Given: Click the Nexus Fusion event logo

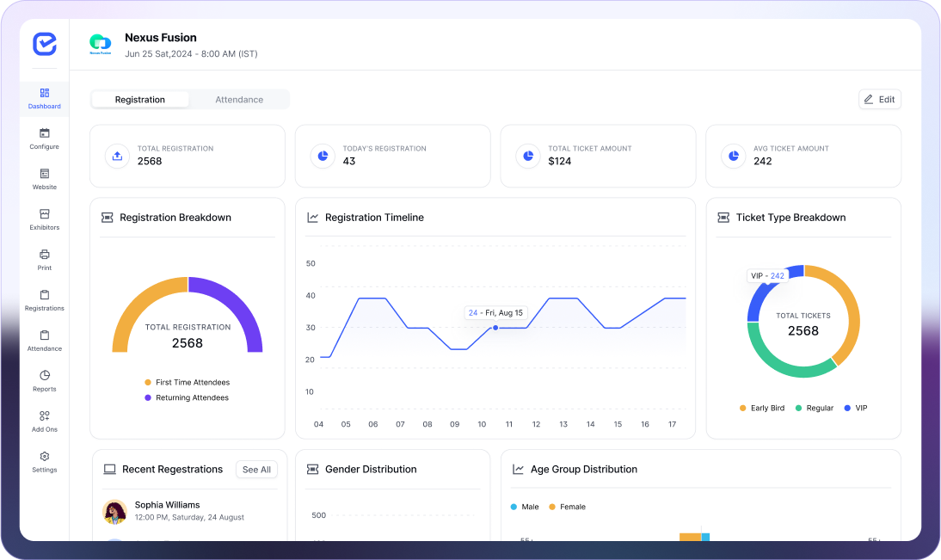Looking at the screenshot, I should (103, 43).
